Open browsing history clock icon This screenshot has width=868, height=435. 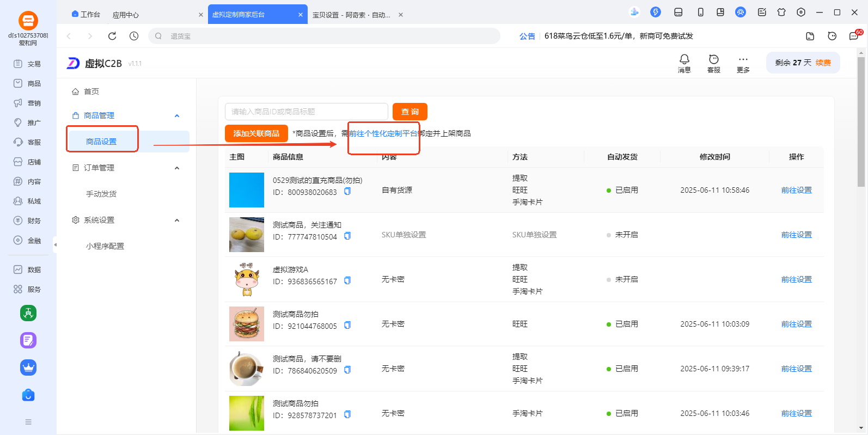(x=134, y=36)
